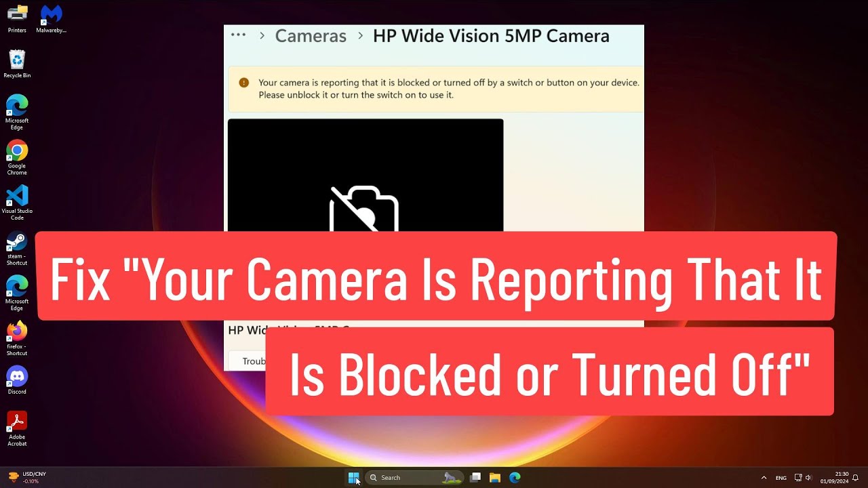
Task: Launch Discord from the desktop
Action: pos(17,380)
